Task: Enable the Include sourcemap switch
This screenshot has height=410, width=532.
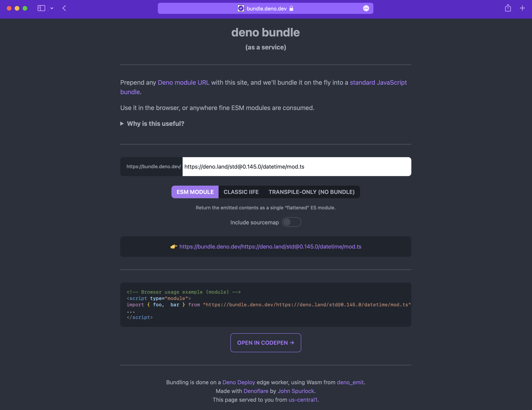Action: coord(291,222)
